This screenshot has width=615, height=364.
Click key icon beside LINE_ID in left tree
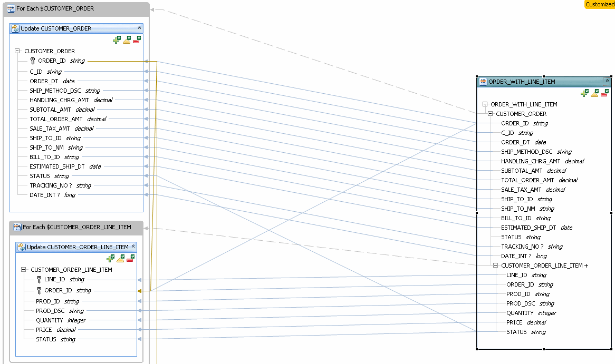pyautogui.click(x=39, y=279)
